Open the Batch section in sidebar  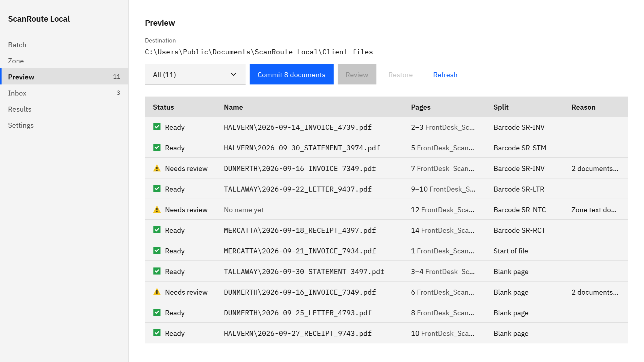pyautogui.click(x=64, y=45)
